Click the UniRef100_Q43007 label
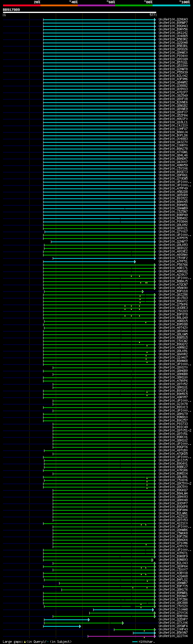The image size is (193, 644). coord(173,162)
